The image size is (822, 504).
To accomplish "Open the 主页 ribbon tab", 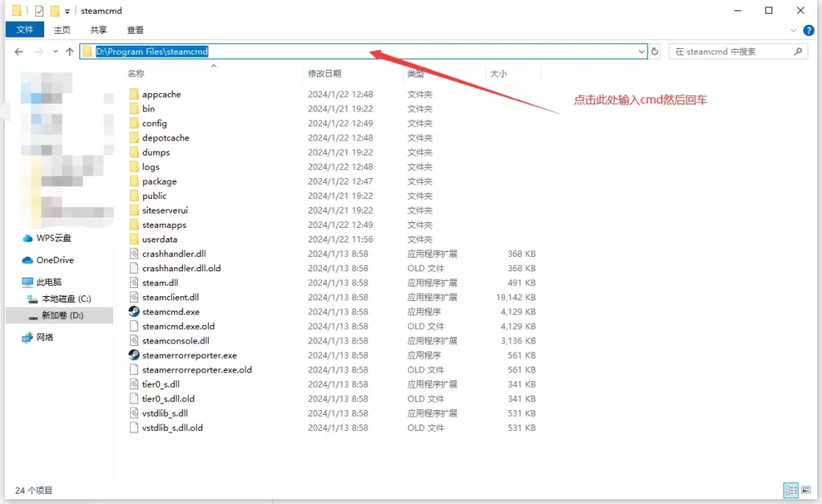I will tap(62, 30).
